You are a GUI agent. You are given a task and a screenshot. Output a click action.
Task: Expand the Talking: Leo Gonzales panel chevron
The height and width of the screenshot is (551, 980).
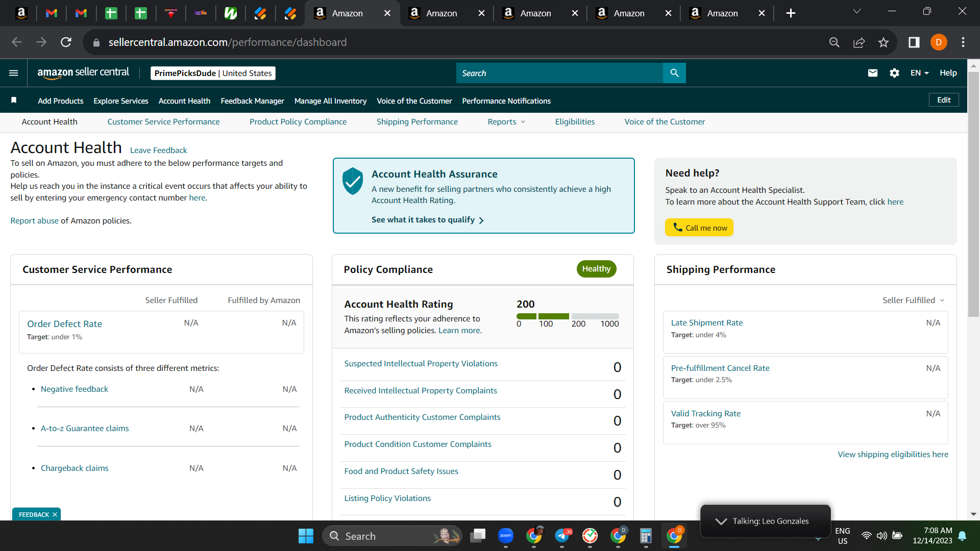(721, 521)
